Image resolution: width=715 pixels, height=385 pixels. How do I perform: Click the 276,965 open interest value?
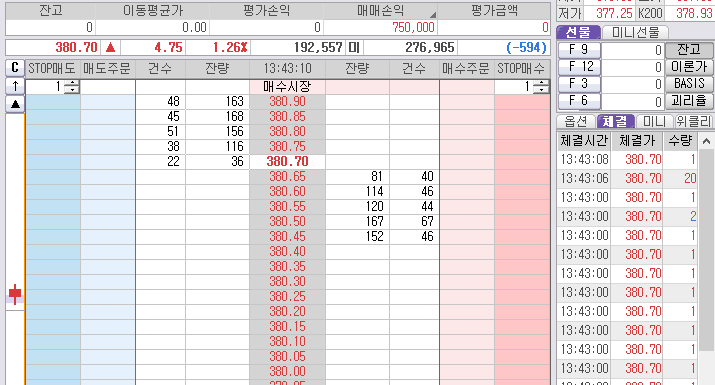[430, 47]
